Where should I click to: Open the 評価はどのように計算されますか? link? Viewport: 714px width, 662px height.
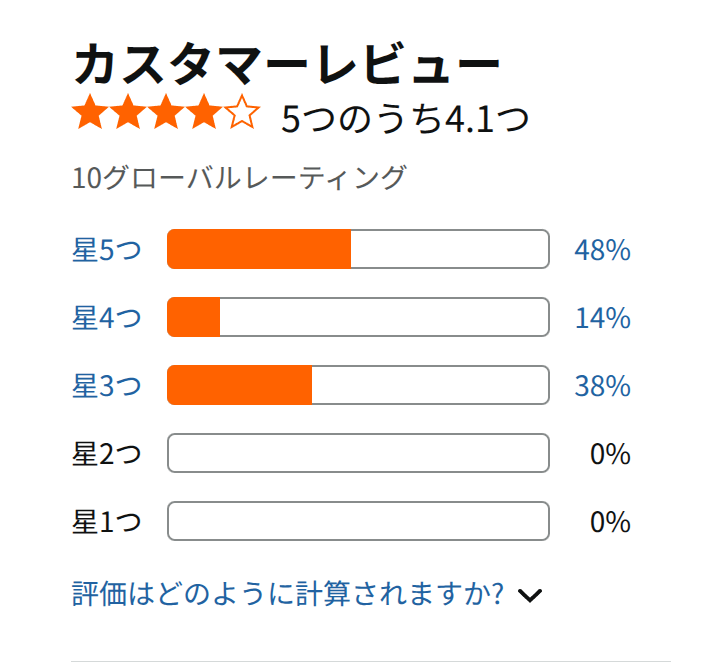(x=288, y=594)
